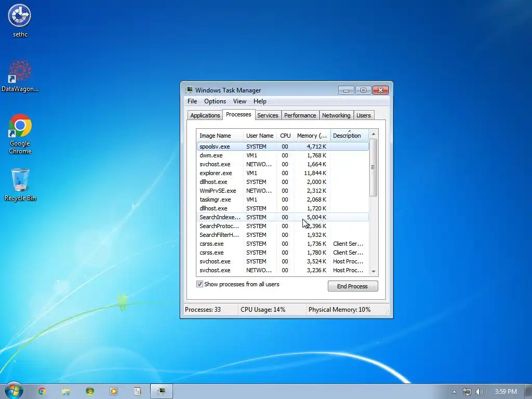Click the 3:59 PM system clock
This screenshot has height=399, width=532.
(x=506, y=392)
